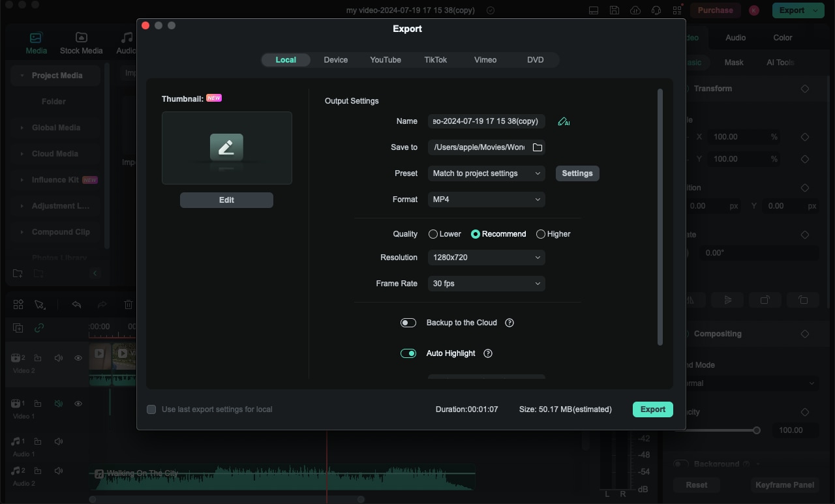
Task: Click the user account avatar K
Action: click(754, 10)
